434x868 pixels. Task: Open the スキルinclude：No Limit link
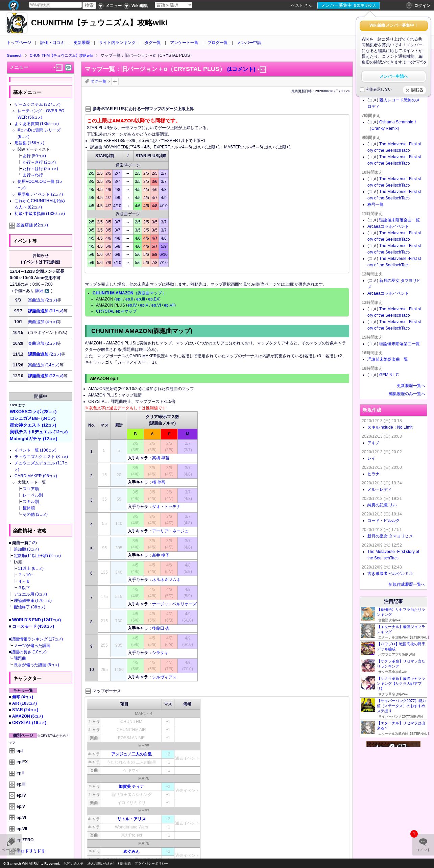390,427
